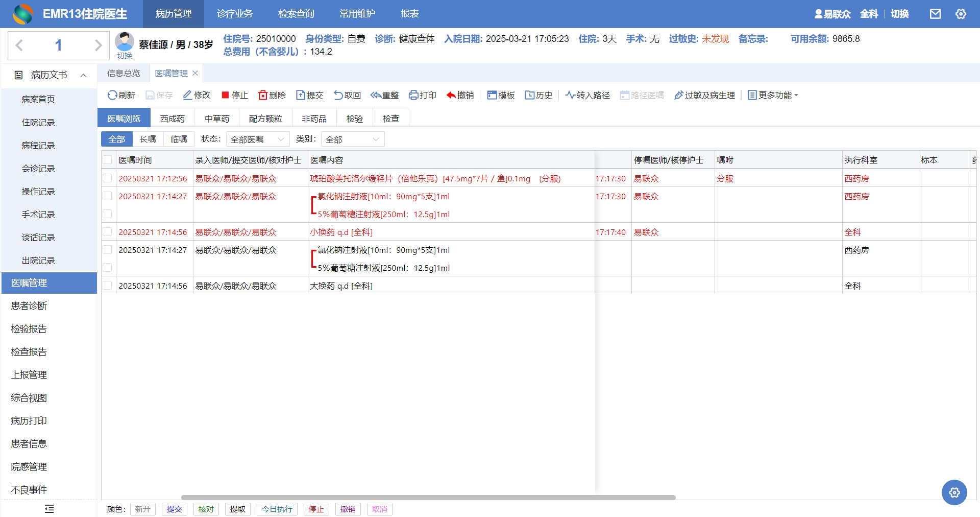Open the 状态 全部医嘱 dropdown
Screen dimensions: 980x517
tap(258, 139)
